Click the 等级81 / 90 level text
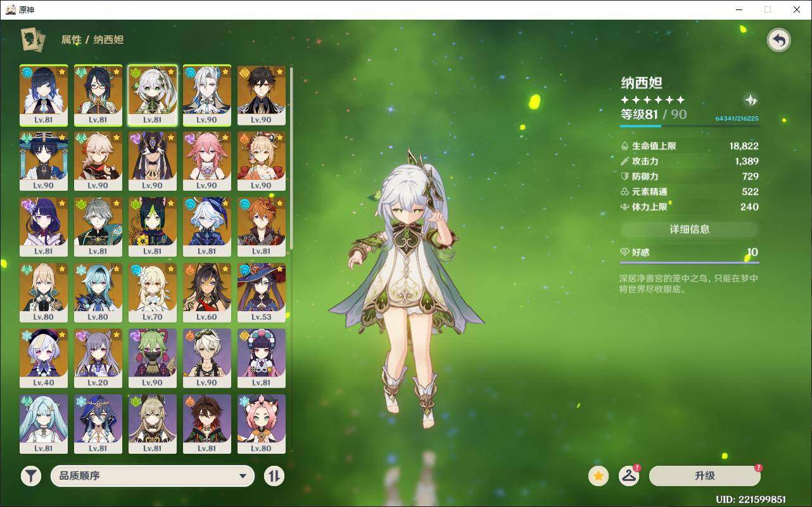 pyautogui.click(x=654, y=115)
